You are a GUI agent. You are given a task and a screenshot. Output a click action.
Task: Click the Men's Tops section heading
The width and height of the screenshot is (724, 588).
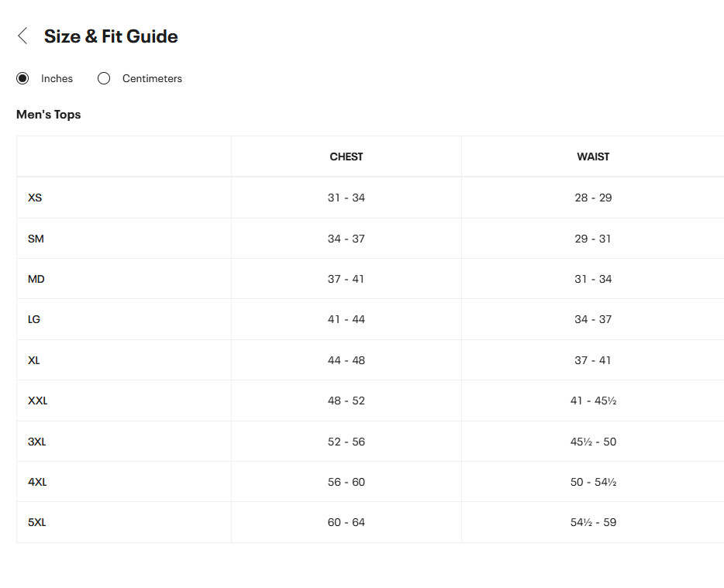(49, 115)
